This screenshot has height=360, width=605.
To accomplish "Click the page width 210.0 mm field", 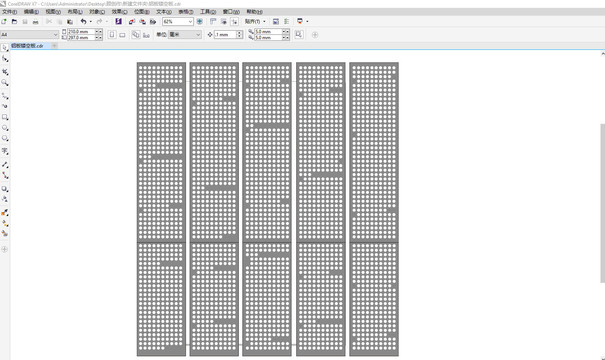I will [81, 32].
